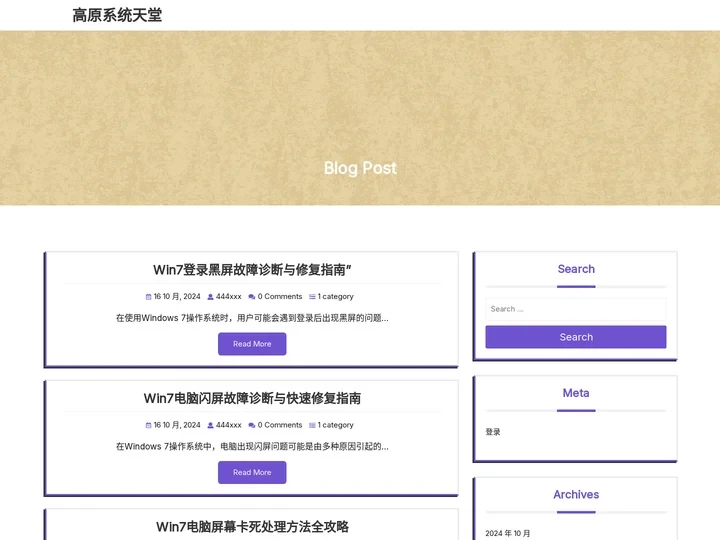Open 0 Comments on Win7电脑闪屏 post
720x540 pixels.
tap(280, 425)
